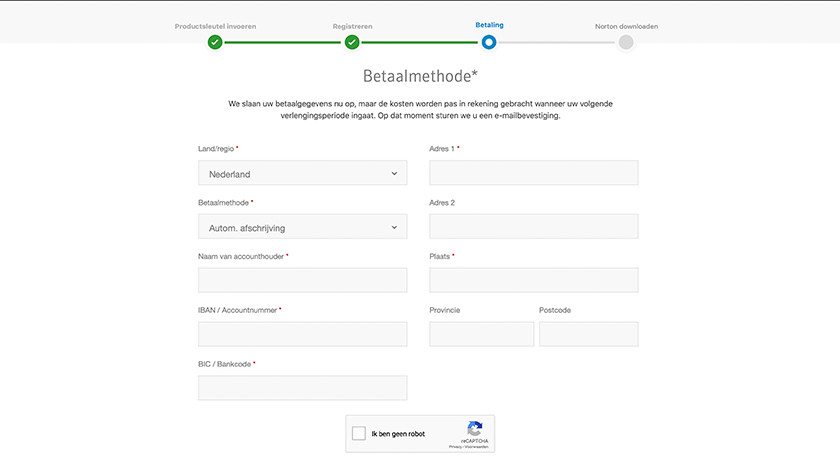This screenshot has height=473, width=840.
Task: Select the BIC / Bankcode input
Action: pyautogui.click(x=302, y=388)
